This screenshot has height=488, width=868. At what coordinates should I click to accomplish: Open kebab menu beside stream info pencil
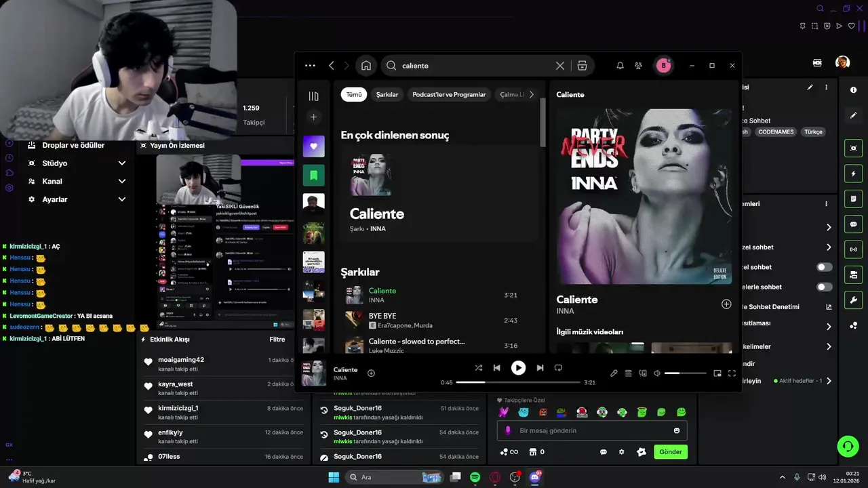coord(826,87)
